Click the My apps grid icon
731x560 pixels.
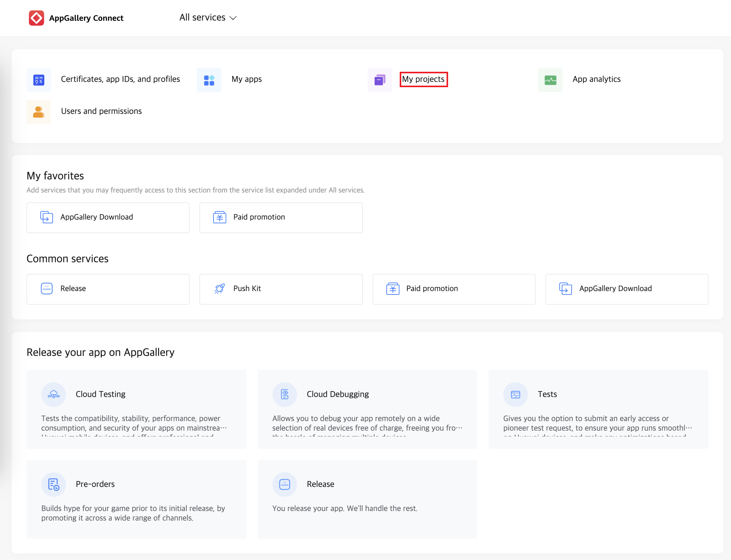(209, 80)
